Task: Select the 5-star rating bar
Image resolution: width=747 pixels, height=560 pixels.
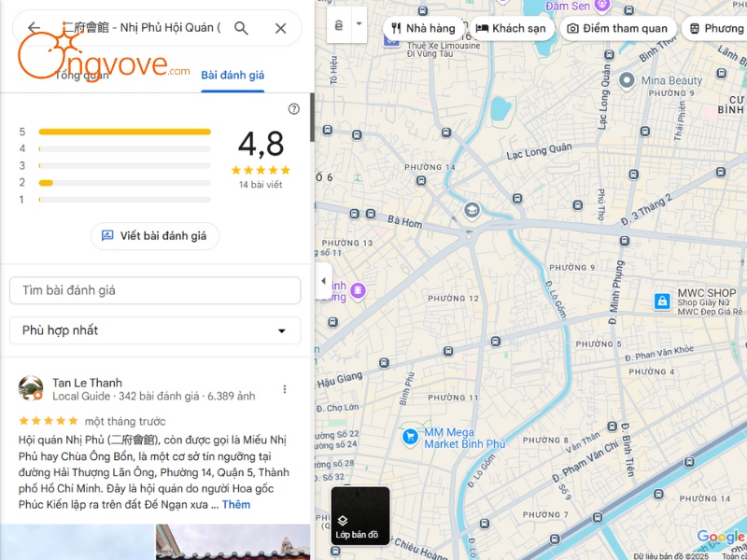Action: tap(125, 132)
